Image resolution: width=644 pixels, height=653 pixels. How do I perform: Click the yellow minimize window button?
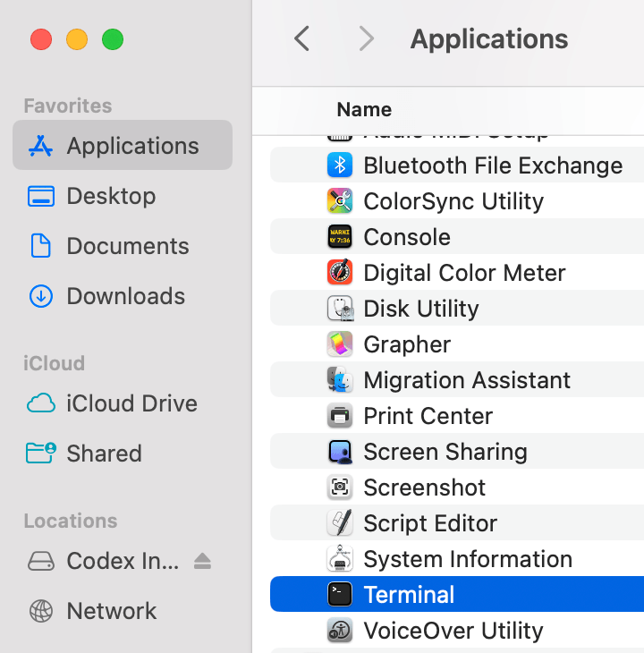tap(77, 39)
